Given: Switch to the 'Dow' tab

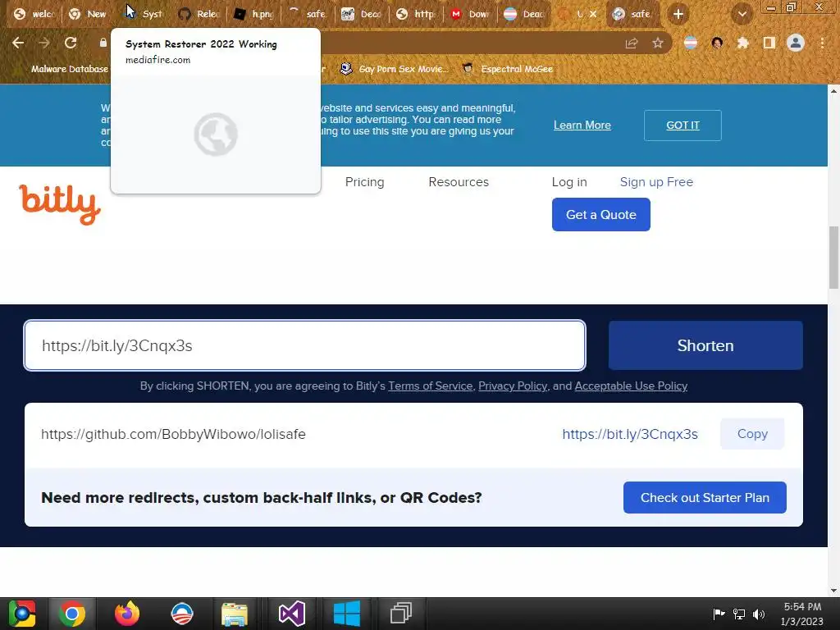Looking at the screenshot, I should (x=470, y=14).
